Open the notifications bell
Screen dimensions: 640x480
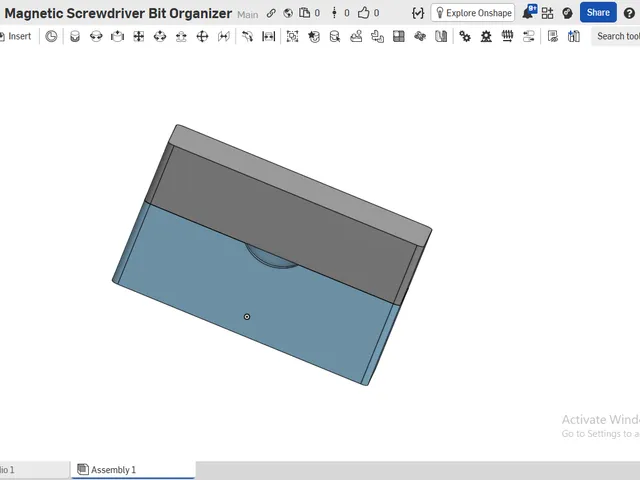[529, 12]
